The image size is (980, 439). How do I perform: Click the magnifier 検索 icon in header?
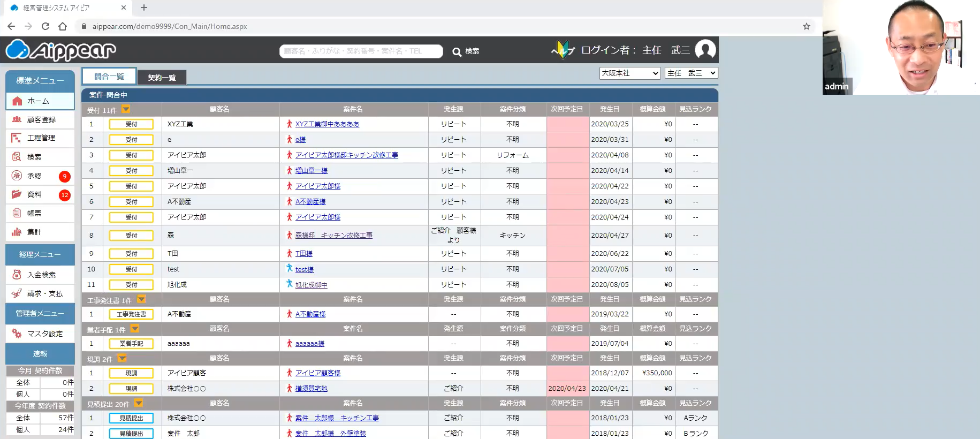457,52
